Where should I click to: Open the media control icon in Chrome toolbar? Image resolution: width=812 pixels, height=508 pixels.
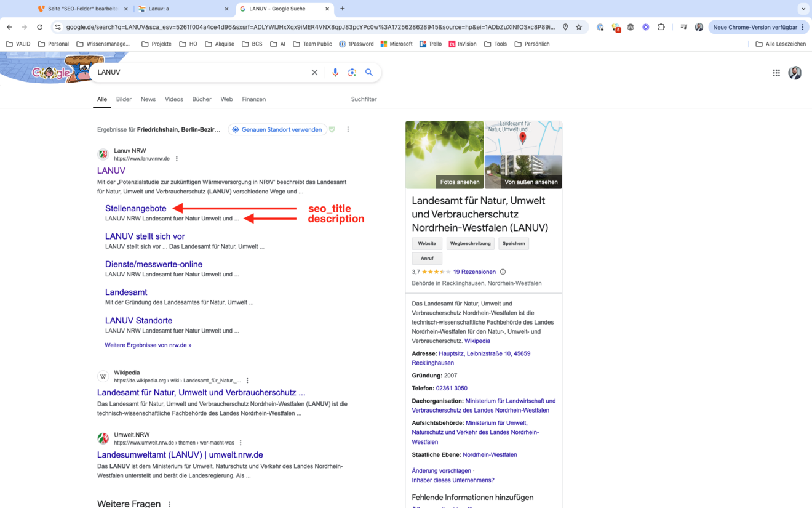(683, 27)
